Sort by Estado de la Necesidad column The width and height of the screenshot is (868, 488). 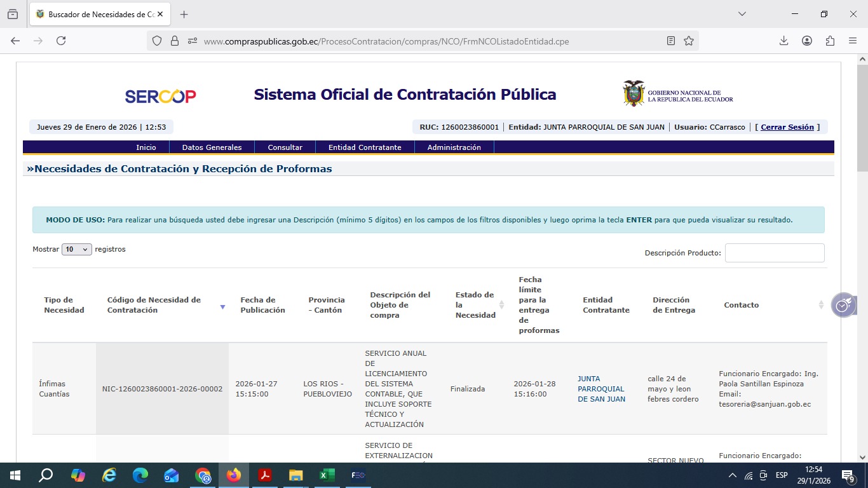pyautogui.click(x=501, y=305)
